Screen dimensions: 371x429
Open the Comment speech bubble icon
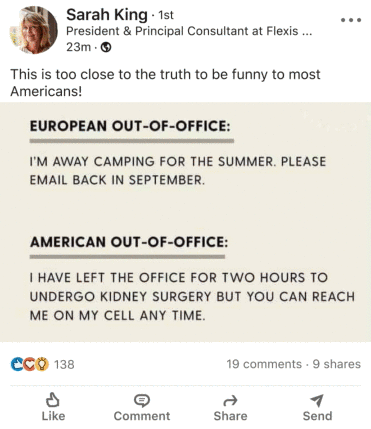142,400
